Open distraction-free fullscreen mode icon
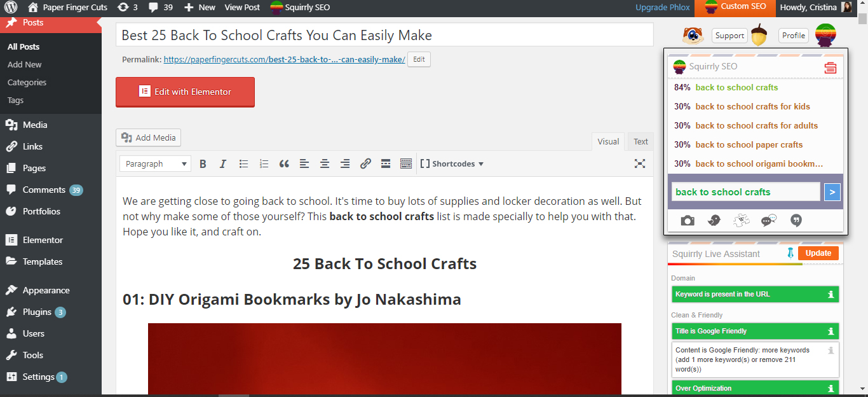The width and height of the screenshot is (868, 397). pyautogui.click(x=640, y=164)
